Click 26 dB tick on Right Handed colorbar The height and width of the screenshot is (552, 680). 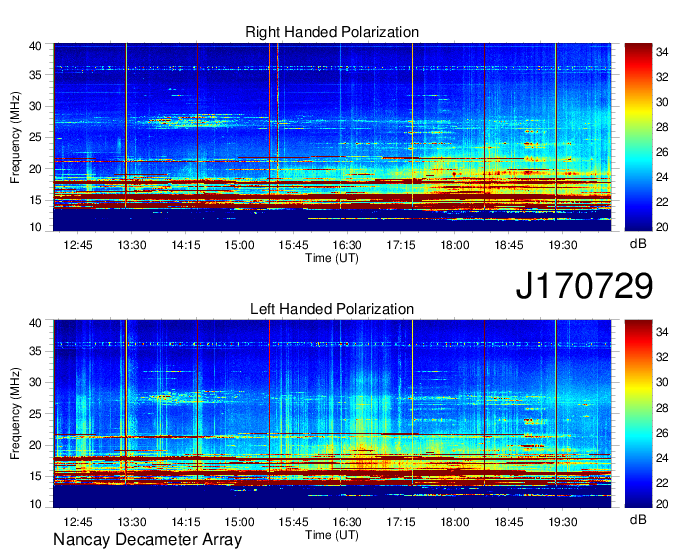click(x=662, y=152)
